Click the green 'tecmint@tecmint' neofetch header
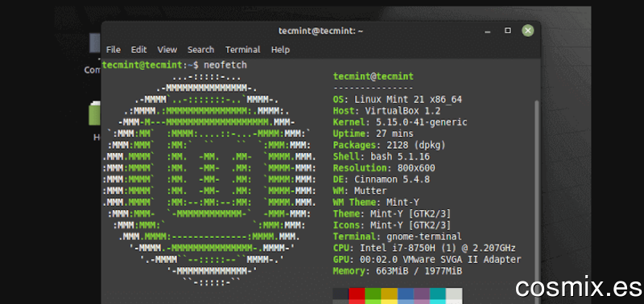 [374, 76]
